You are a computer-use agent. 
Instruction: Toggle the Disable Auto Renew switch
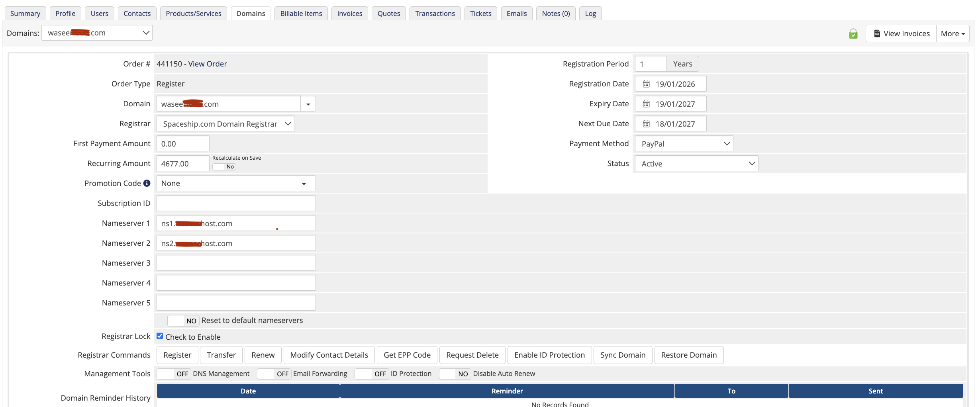(x=455, y=374)
